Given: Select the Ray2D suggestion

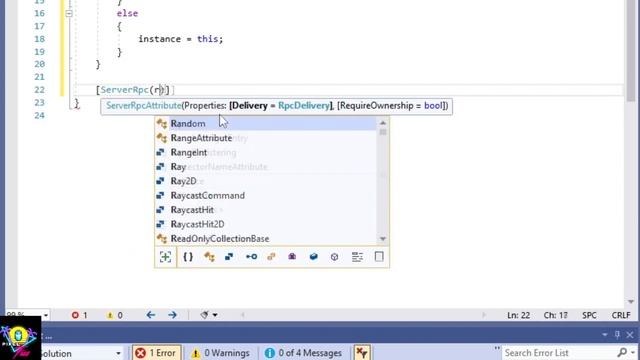Looking at the screenshot, I should 266,181.
